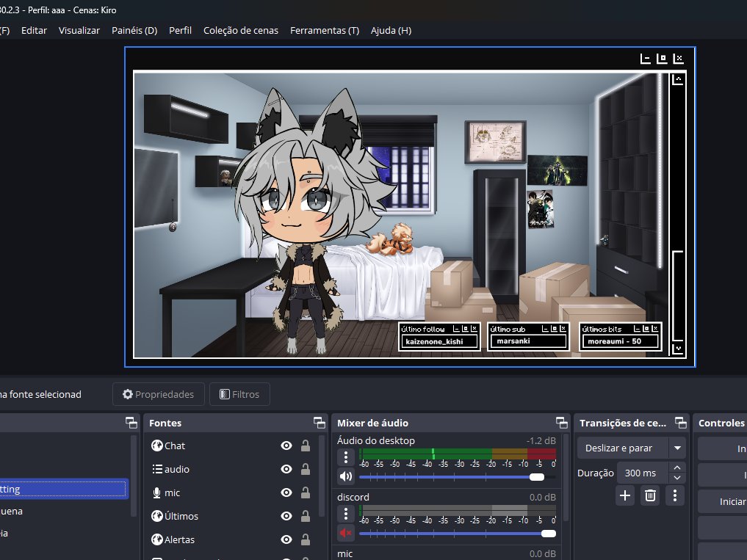Select the Últimos source
The width and height of the screenshot is (747, 560).
click(181, 516)
